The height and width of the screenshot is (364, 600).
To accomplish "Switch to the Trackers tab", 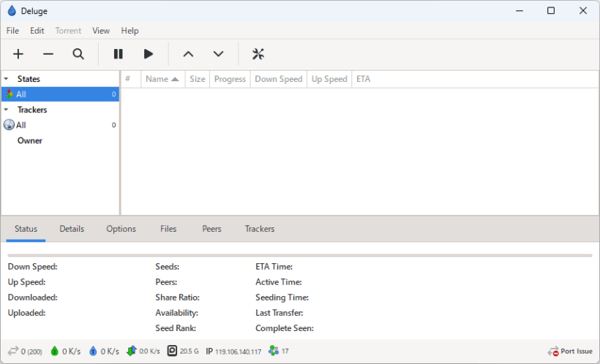I will click(x=260, y=229).
